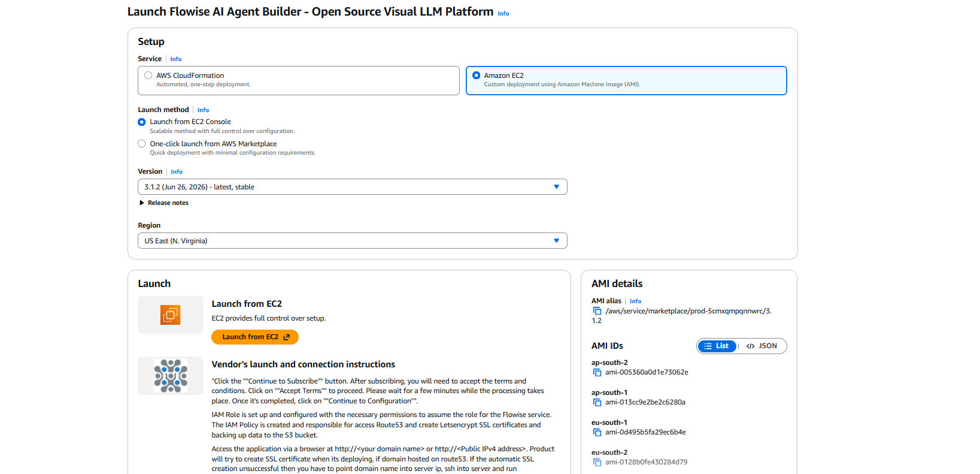Choose Launch from EC2 Console method
This screenshot has width=980, height=474.
142,122
